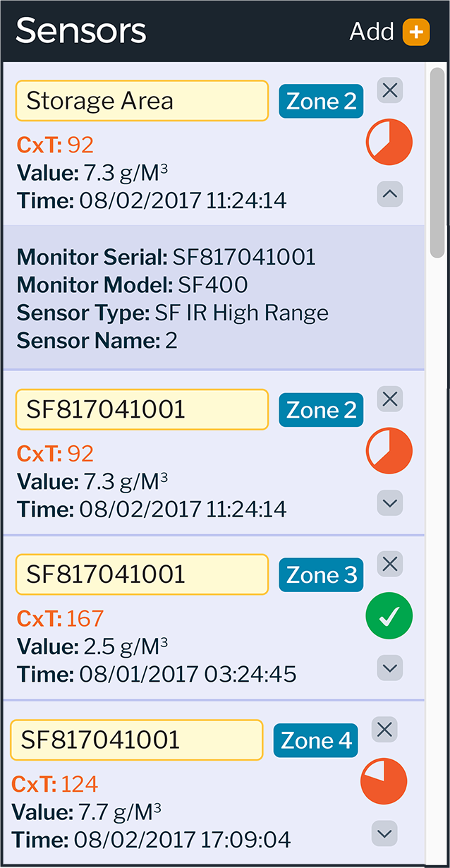The width and height of the screenshot is (450, 868).
Task: Remove the Zone 3 sensor card
Action: click(x=389, y=564)
